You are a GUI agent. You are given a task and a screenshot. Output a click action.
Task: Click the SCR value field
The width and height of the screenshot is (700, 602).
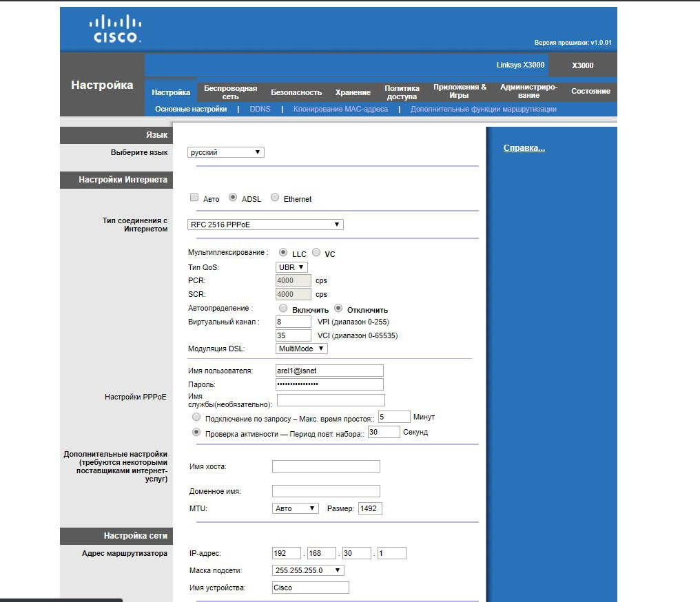294,295
